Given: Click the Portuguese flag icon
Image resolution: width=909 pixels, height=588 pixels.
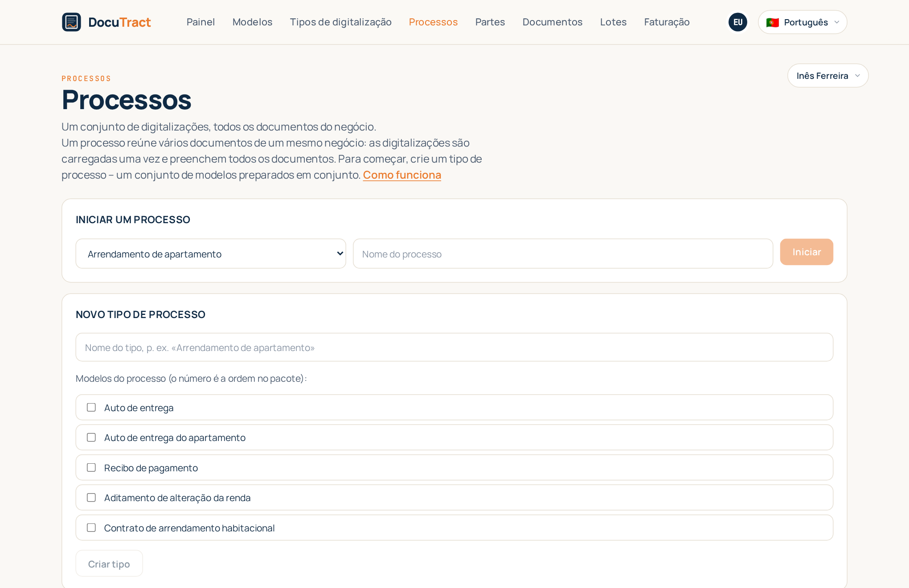Looking at the screenshot, I should pyautogui.click(x=773, y=22).
